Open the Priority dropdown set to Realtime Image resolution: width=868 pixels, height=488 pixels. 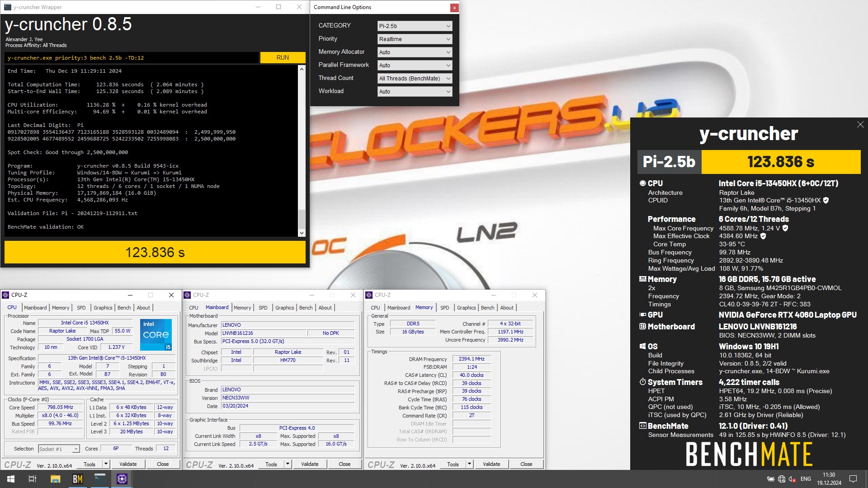point(415,39)
